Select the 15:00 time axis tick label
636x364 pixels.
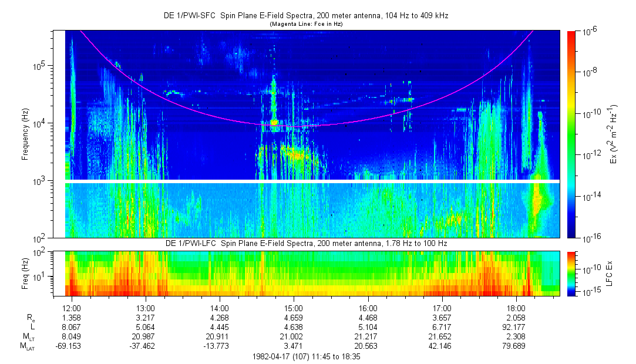(293, 308)
